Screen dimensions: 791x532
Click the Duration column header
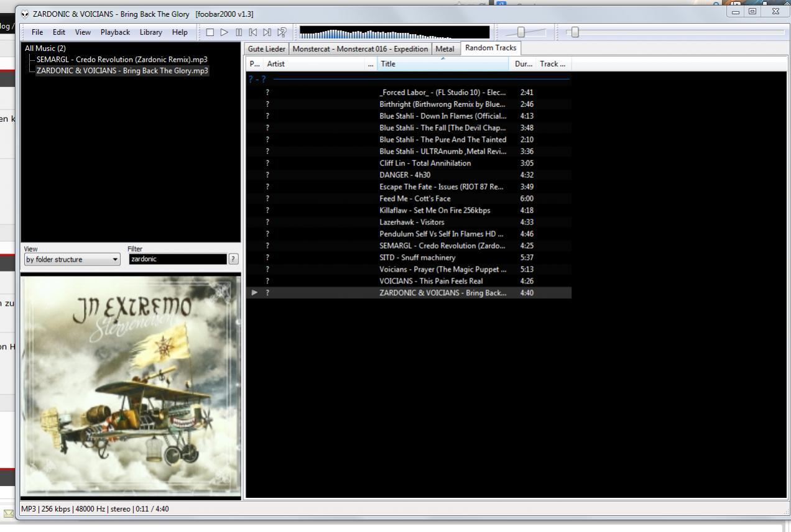(523, 63)
